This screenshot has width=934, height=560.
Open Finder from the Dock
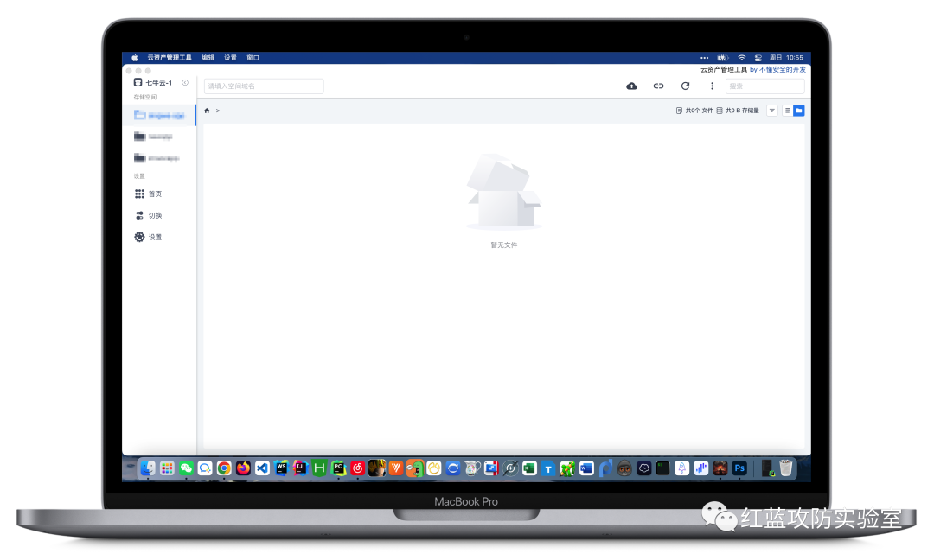[x=148, y=468]
